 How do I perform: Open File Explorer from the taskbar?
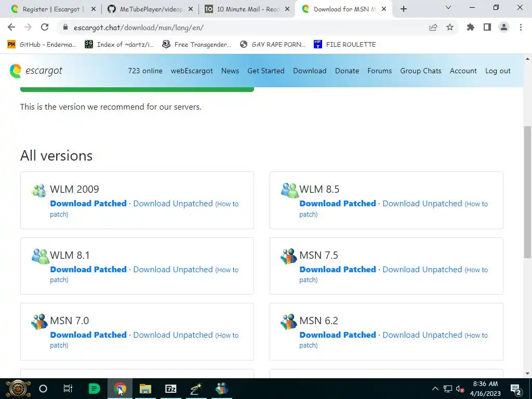(x=145, y=389)
